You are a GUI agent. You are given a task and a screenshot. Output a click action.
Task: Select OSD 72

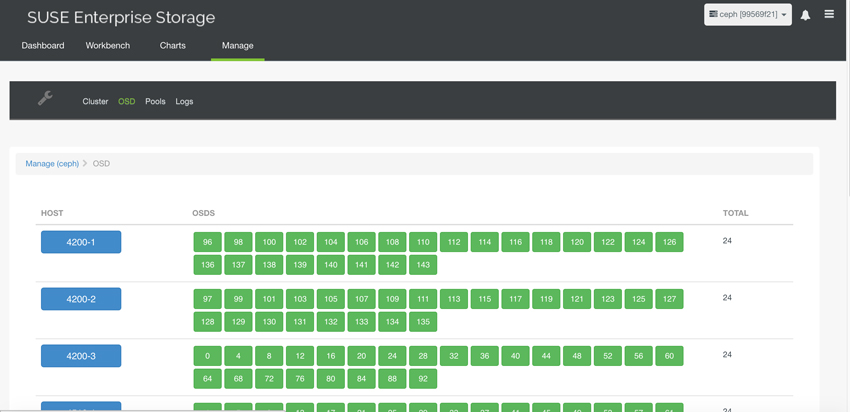269,379
